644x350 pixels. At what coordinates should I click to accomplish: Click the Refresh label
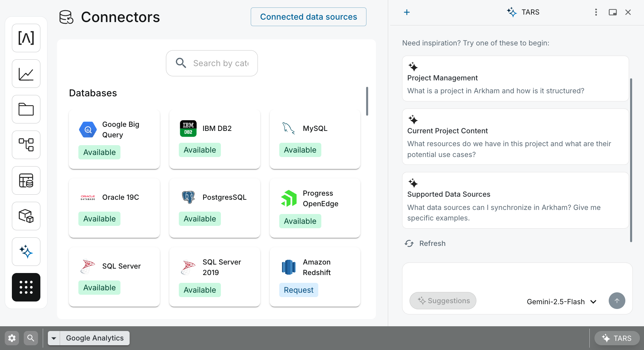pos(432,244)
